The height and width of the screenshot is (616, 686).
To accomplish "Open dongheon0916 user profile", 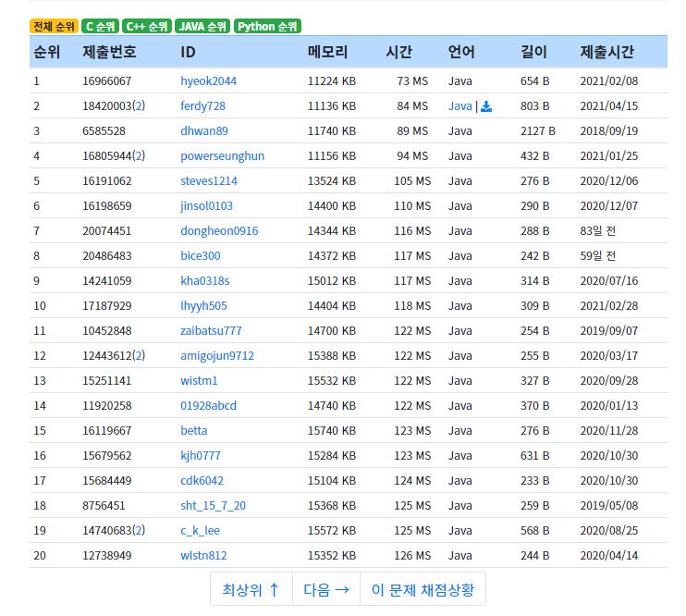I will tap(219, 231).
